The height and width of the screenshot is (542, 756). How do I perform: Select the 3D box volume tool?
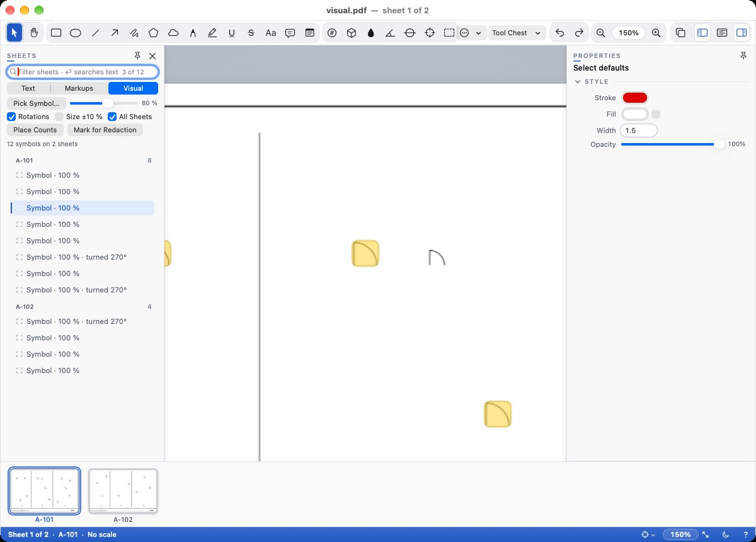pos(352,33)
